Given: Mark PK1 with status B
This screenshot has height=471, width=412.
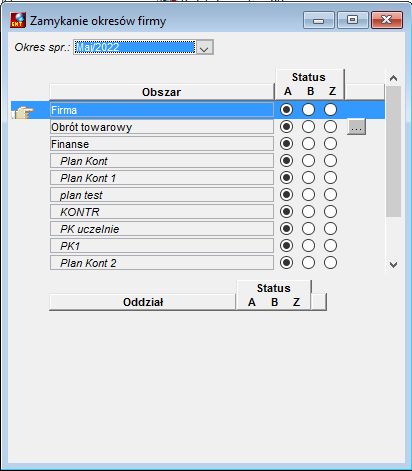Looking at the screenshot, I should pyautogui.click(x=308, y=246).
